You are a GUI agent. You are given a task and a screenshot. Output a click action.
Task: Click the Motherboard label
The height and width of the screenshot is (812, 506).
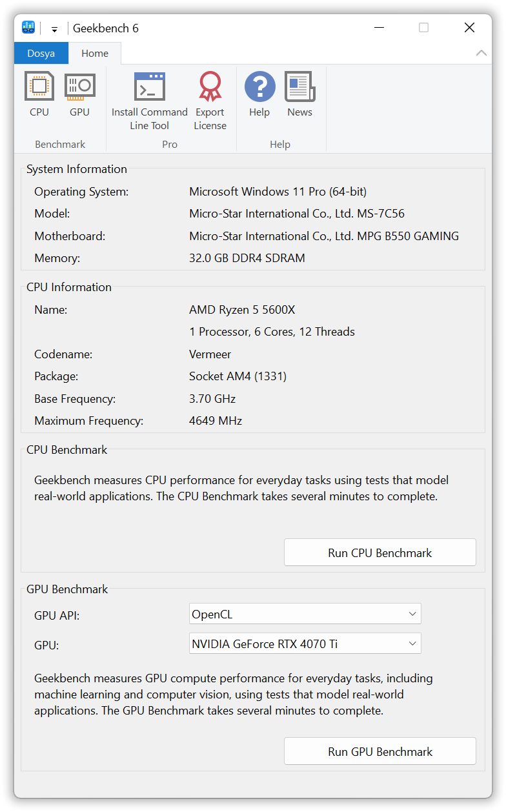pyautogui.click(x=70, y=236)
